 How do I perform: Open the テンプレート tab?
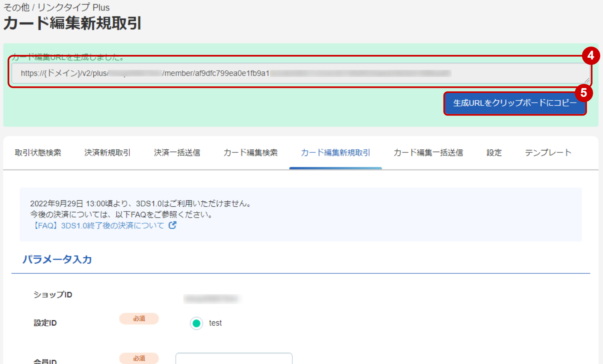(x=548, y=152)
